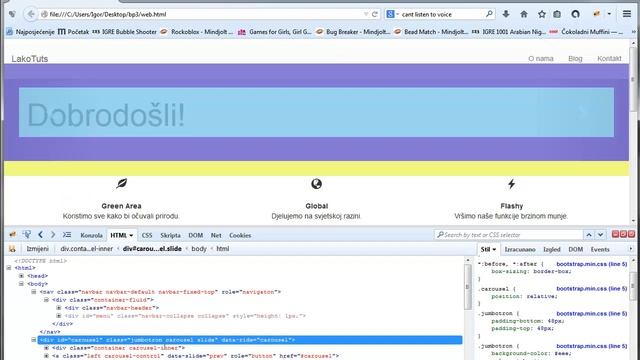Open the HTML panel options dropdown
640x360 pixels.
[131, 236]
